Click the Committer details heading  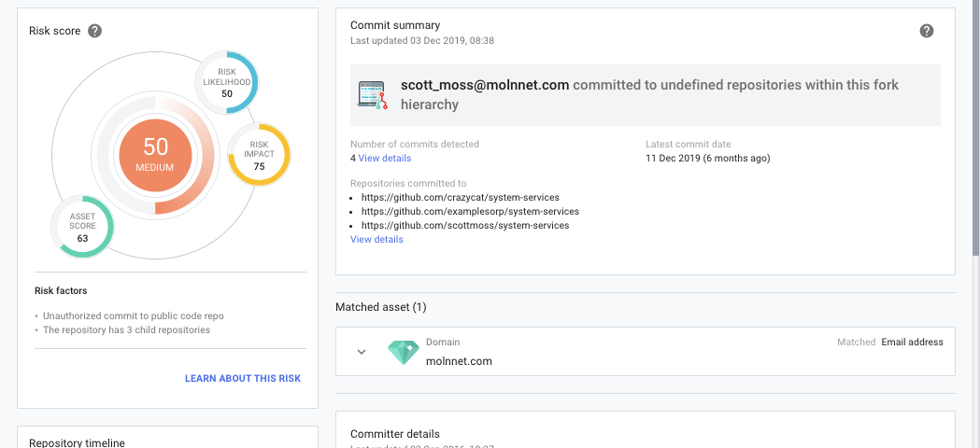tap(395, 434)
